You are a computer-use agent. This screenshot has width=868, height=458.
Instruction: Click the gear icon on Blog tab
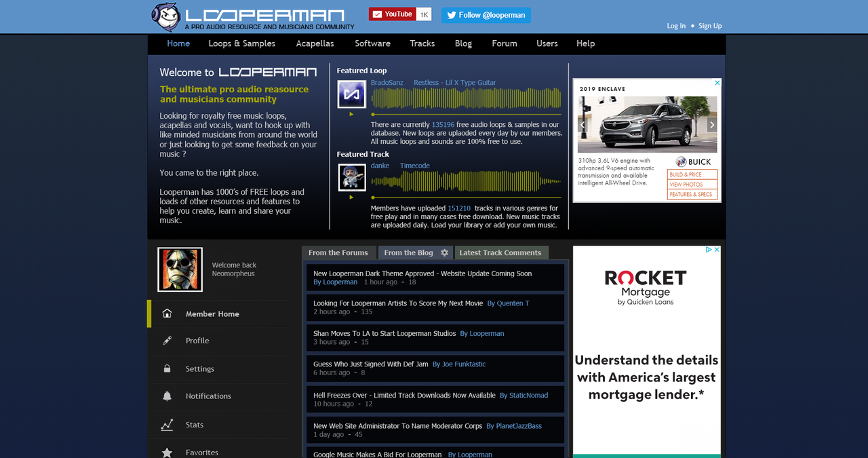tap(445, 252)
